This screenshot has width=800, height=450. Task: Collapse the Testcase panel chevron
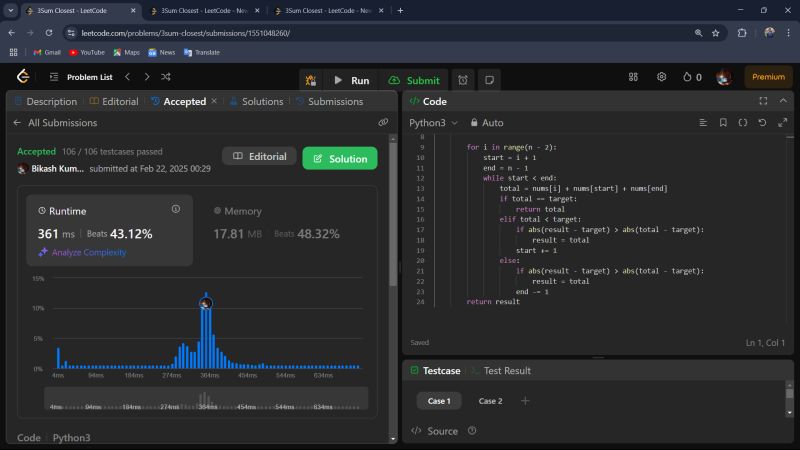pos(781,370)
